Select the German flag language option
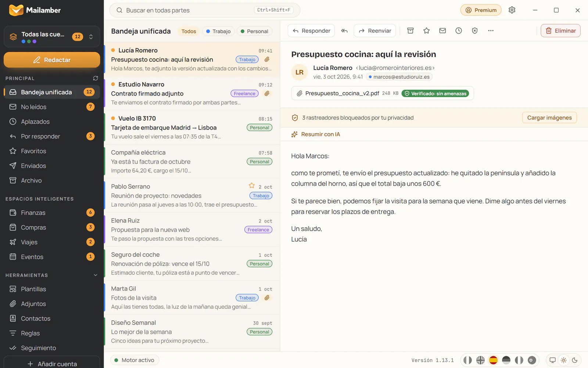Viewport: 588px width, 368px height. tap(506, 360)
